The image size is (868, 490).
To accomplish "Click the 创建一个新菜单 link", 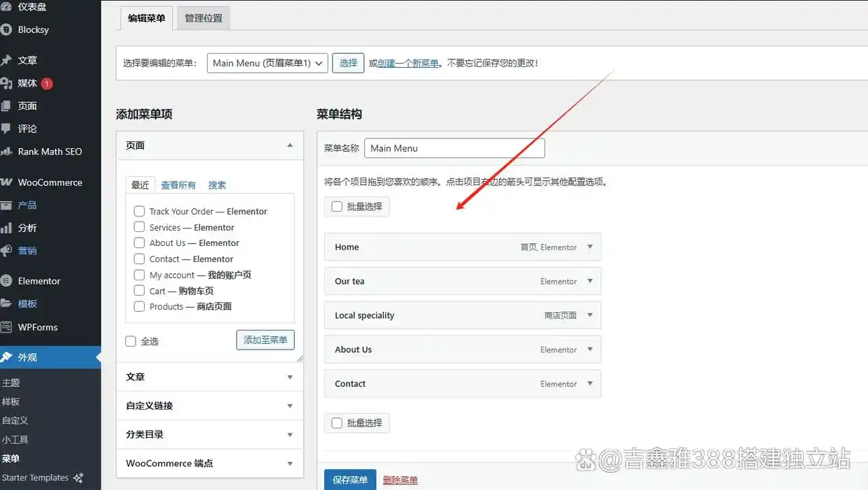I will pyautogui.click(x=408, y=63).
